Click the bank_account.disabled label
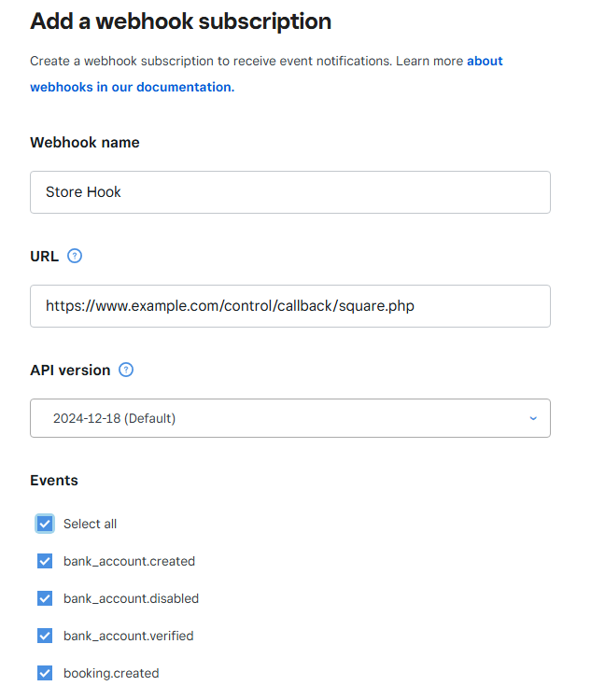Screen dimensions: 605x700 [131, 598]
